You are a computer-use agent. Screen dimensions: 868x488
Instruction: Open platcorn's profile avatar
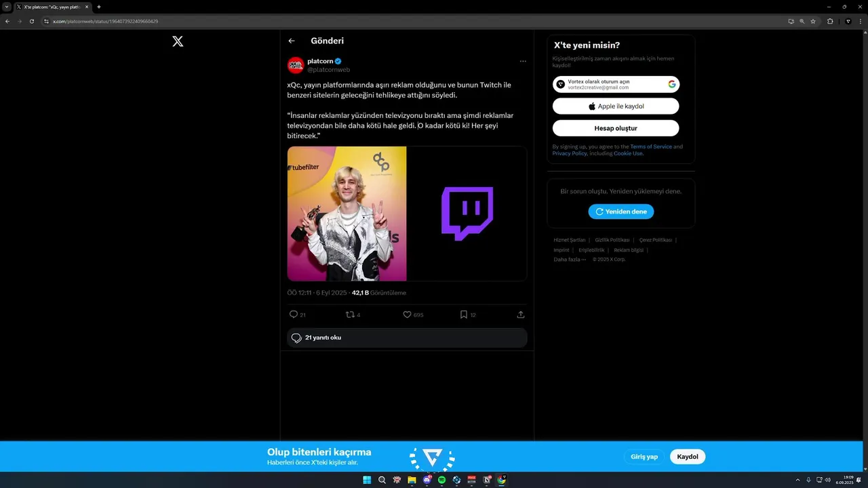point(295,65)
